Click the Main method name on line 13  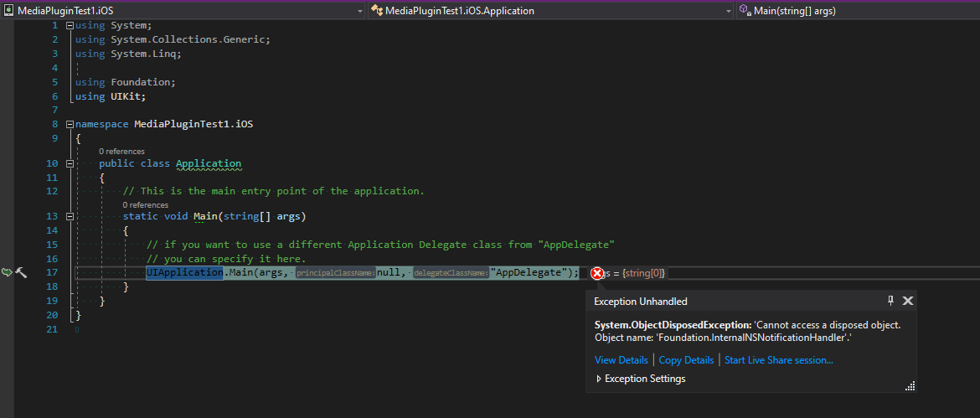(205, 217)
